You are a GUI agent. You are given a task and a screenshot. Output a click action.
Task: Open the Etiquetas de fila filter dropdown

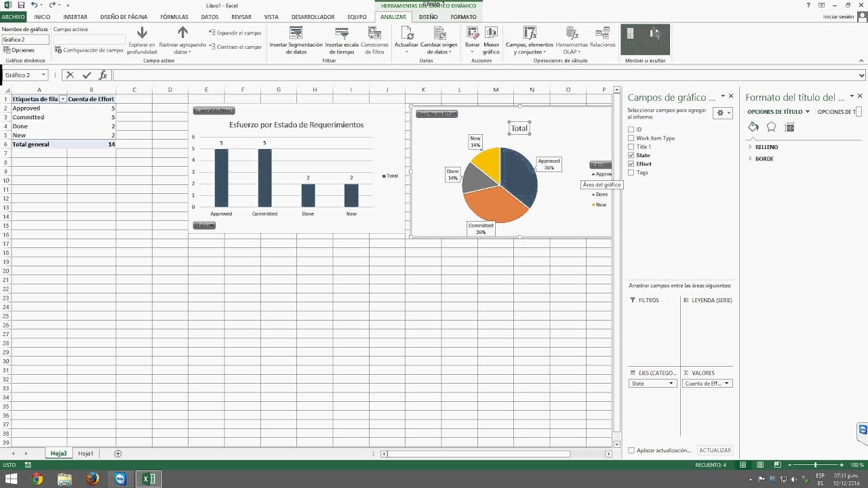[x=63, y=99]
